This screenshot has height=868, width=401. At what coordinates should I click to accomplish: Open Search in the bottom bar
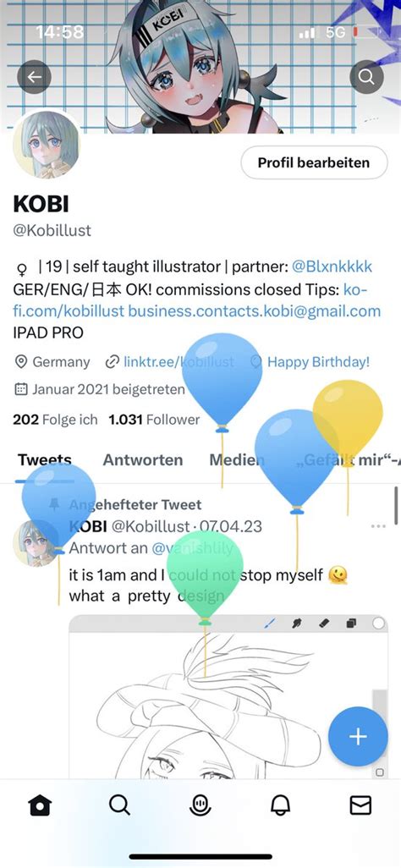coord(119,806)
